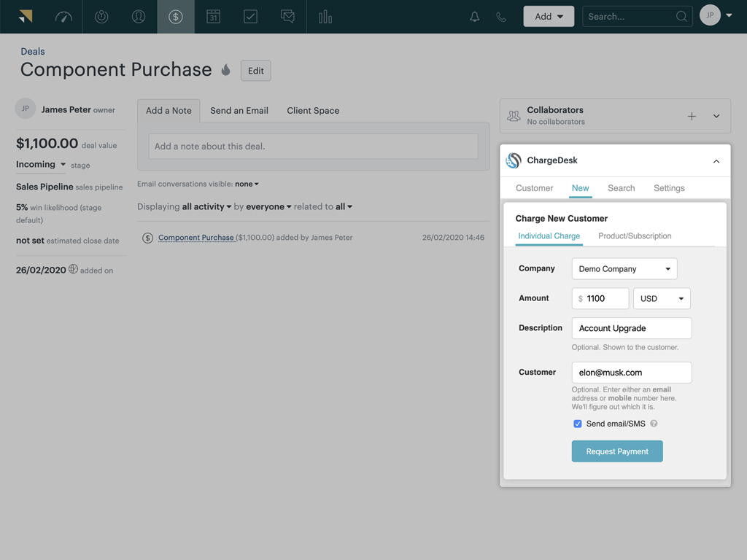The height and width of the screenshot is (560, 747).
Task: Open the USD currency dropdown
Action: [662, 298]
